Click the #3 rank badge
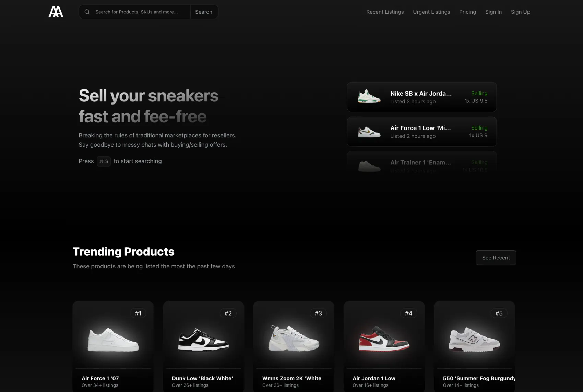 point(318,313)
